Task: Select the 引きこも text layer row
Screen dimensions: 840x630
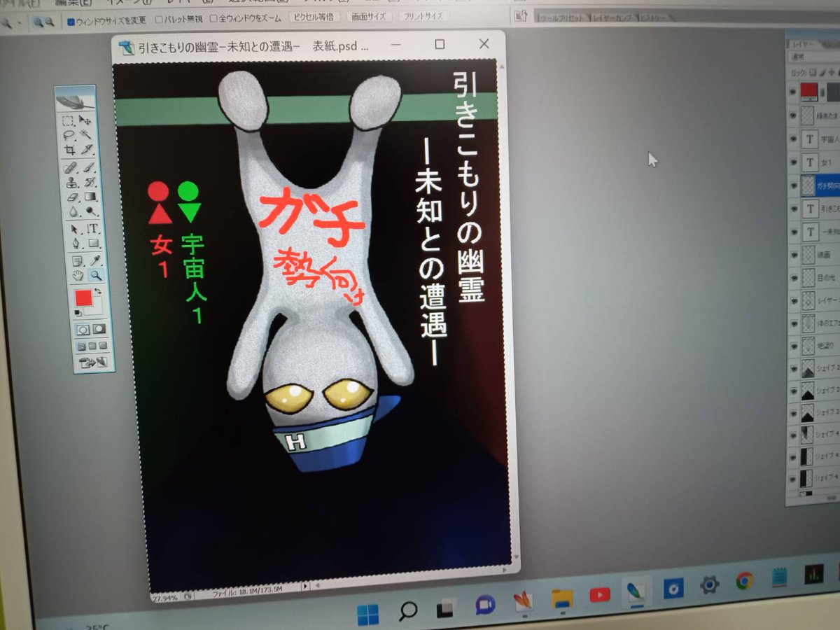Action: (x=814, y=209)
